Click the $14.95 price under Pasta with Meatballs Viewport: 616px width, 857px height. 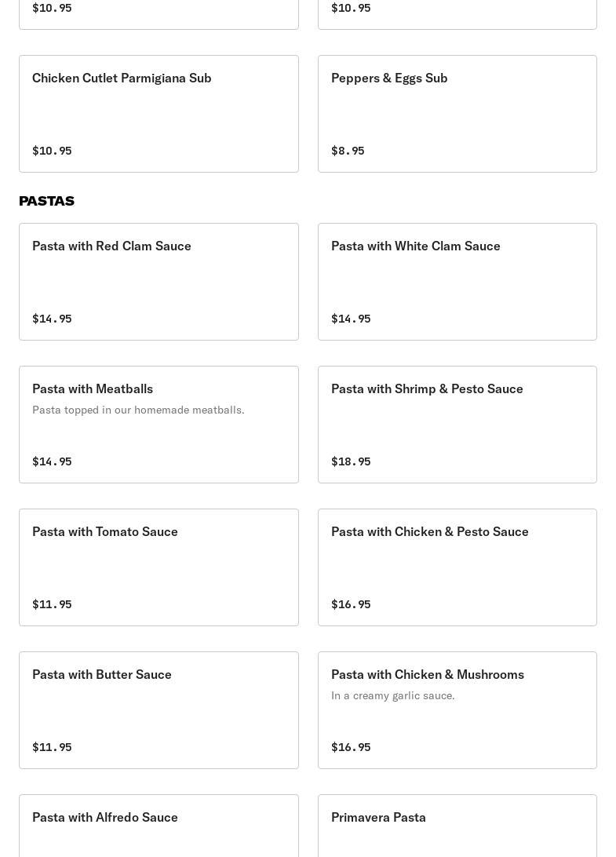[x=52, y=461]
